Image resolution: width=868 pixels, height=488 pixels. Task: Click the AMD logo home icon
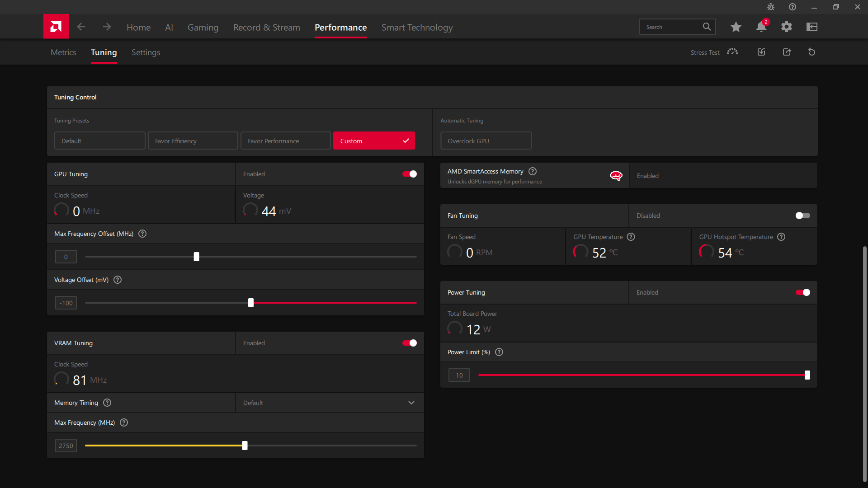[56, 27]
